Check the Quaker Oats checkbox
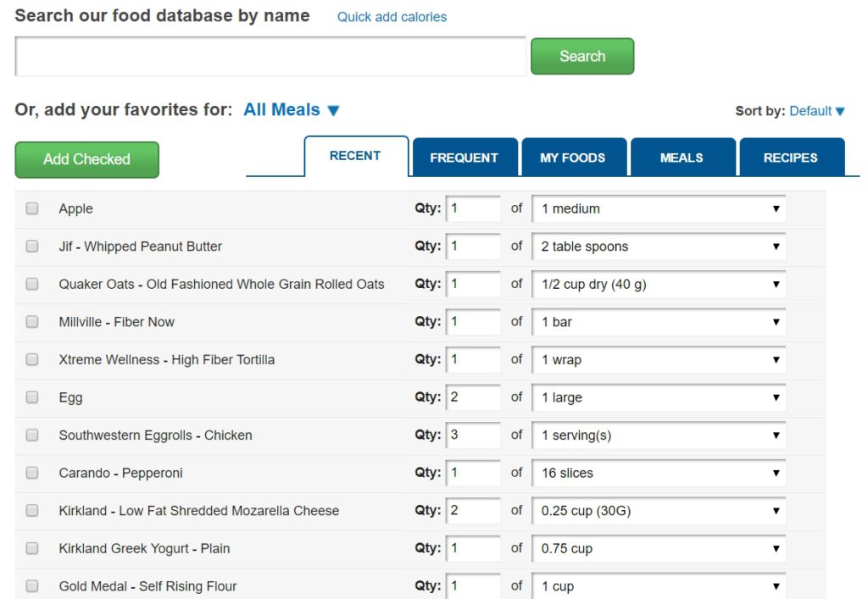Viewport: 868px width, 599px height. [32, 284]
